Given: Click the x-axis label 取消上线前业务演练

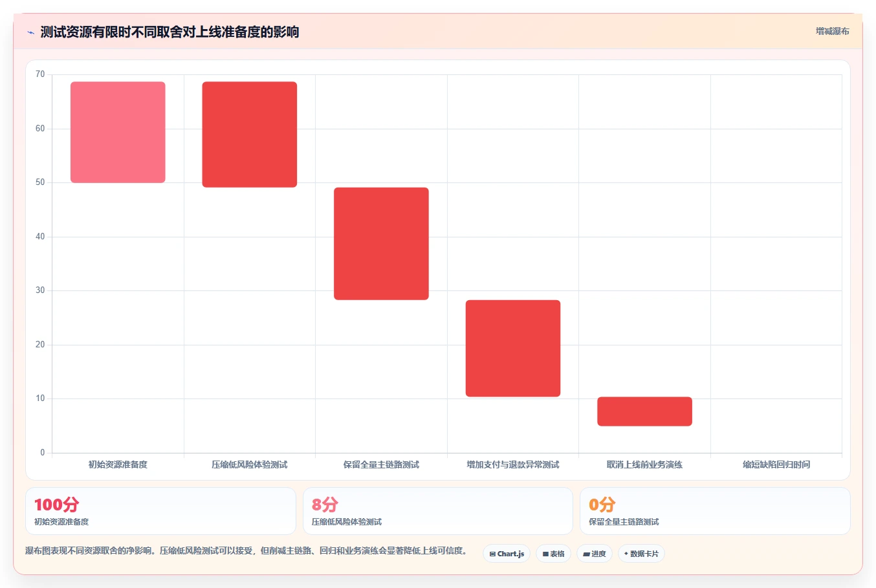Looking at the screenshot, I should tap(644, 464).
